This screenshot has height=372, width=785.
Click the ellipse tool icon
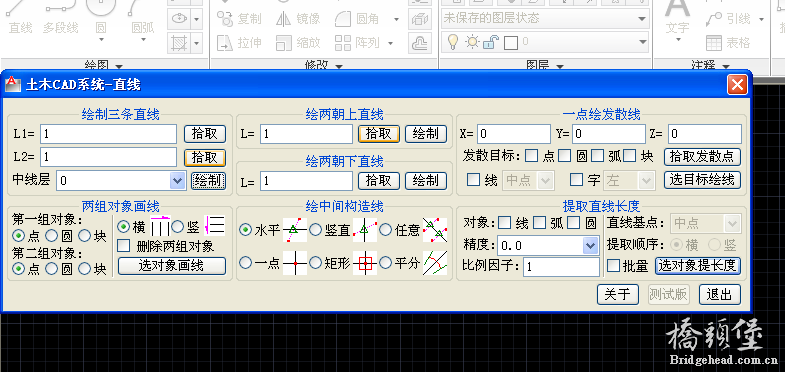179,19
